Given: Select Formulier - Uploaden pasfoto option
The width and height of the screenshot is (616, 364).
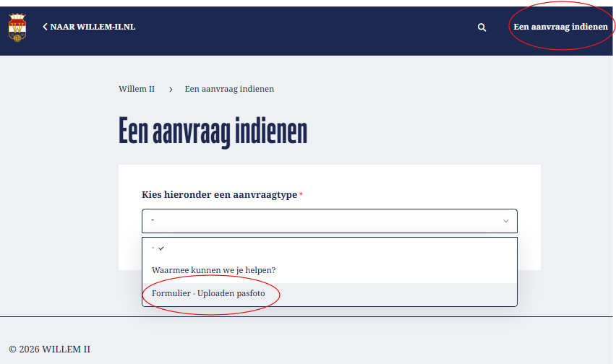Looking at the screenshot, I should (x=330, y=293).
